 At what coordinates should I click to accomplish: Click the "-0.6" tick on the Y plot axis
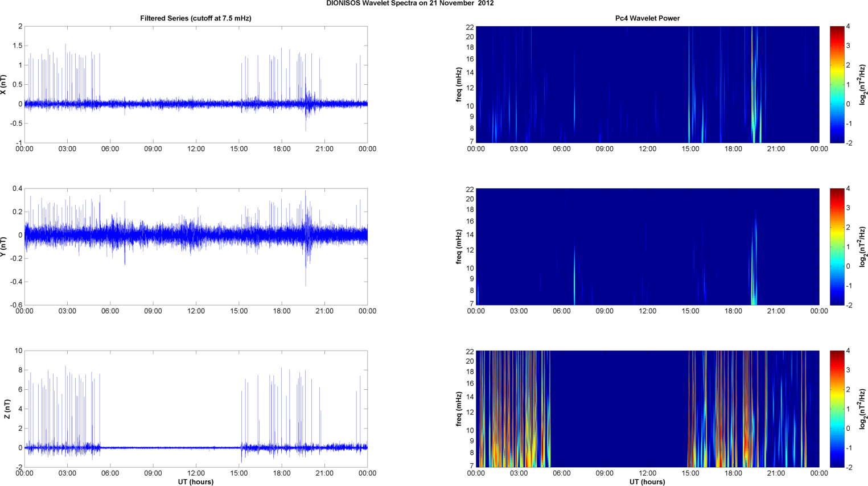tap(15, 305)
